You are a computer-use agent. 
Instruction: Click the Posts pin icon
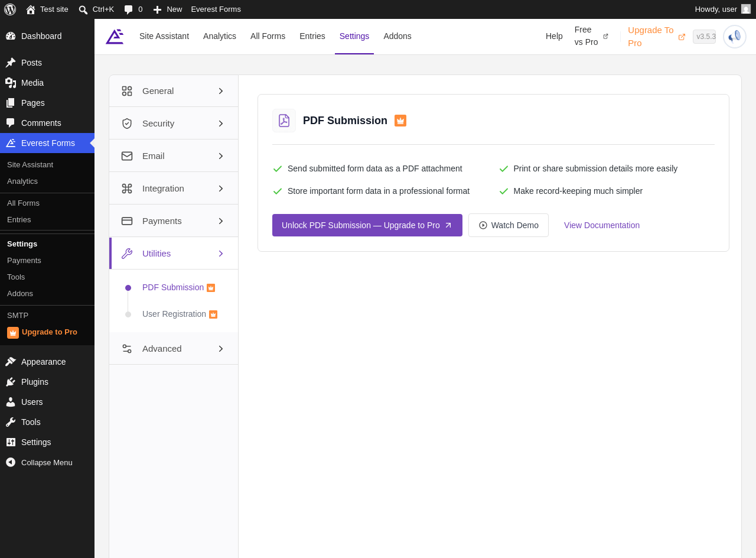pos(11,63)
